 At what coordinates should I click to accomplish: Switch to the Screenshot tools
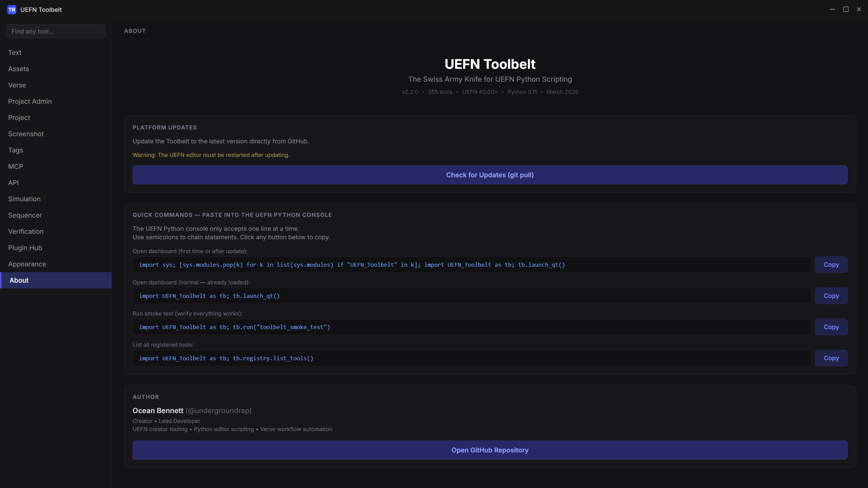tap(56, 134)
